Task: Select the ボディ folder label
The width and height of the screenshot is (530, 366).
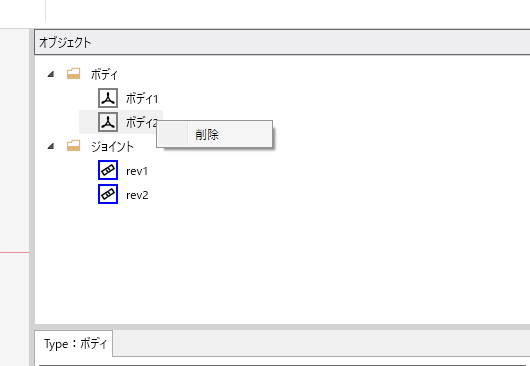Action: click(104, 74)
